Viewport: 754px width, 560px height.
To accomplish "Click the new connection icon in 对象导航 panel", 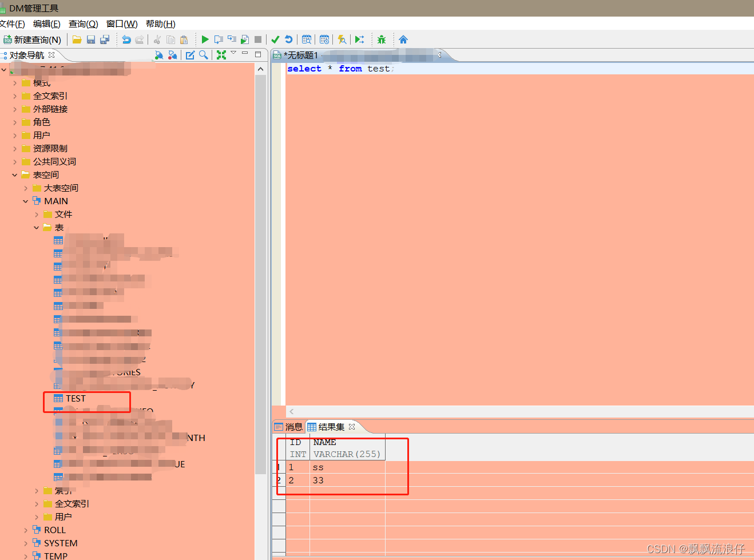I will tap(159, 55).
